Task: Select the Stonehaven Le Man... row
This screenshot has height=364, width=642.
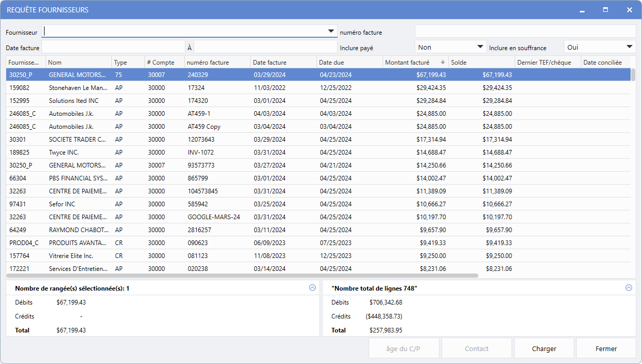Action: pyautogui.click(x=318, y=88)
